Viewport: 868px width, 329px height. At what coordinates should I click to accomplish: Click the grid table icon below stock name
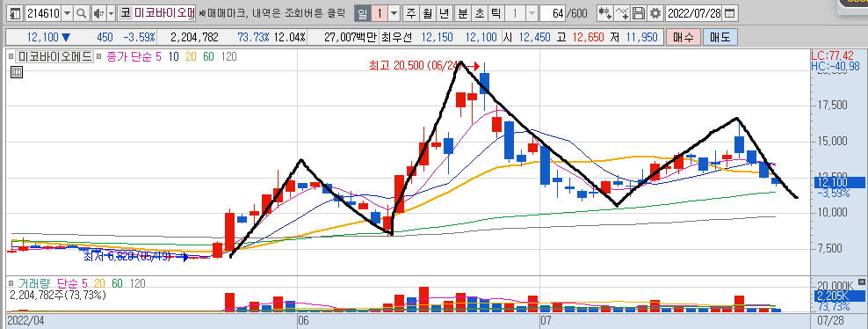[x=16, y=72]
